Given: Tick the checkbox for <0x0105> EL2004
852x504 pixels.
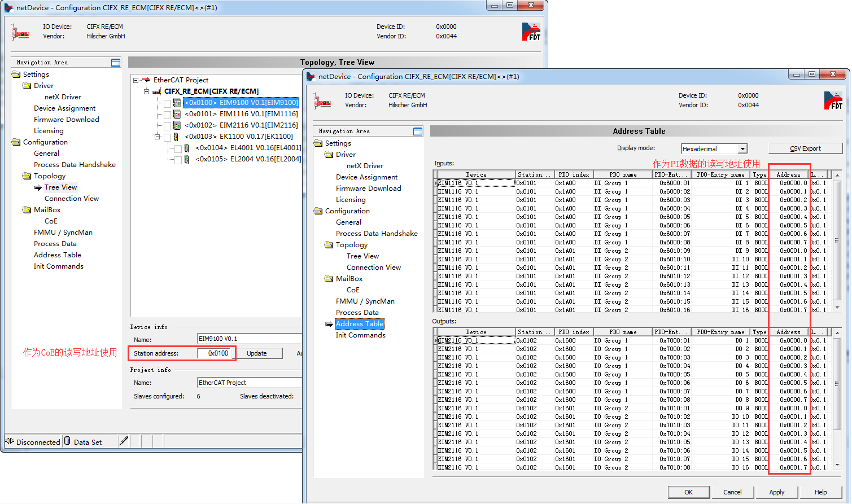Looking at the screenshot, I should pyautogui.click(x=178, y=160).
